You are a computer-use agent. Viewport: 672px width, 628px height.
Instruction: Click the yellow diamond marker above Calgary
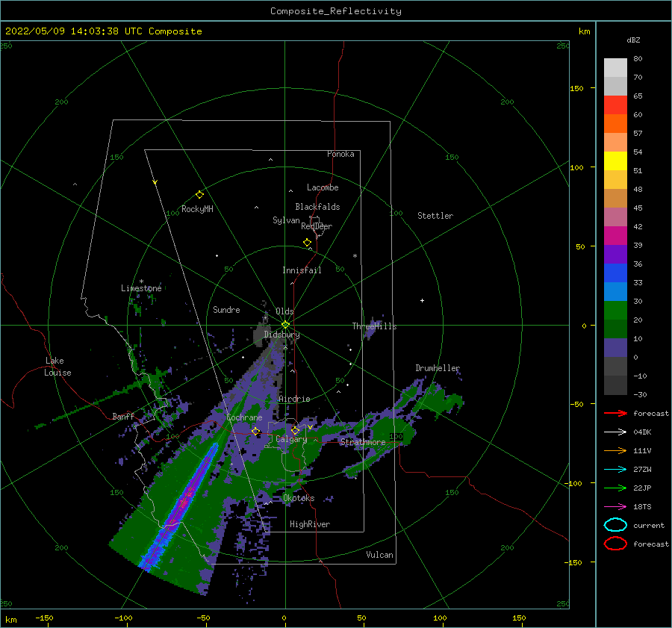295,430
